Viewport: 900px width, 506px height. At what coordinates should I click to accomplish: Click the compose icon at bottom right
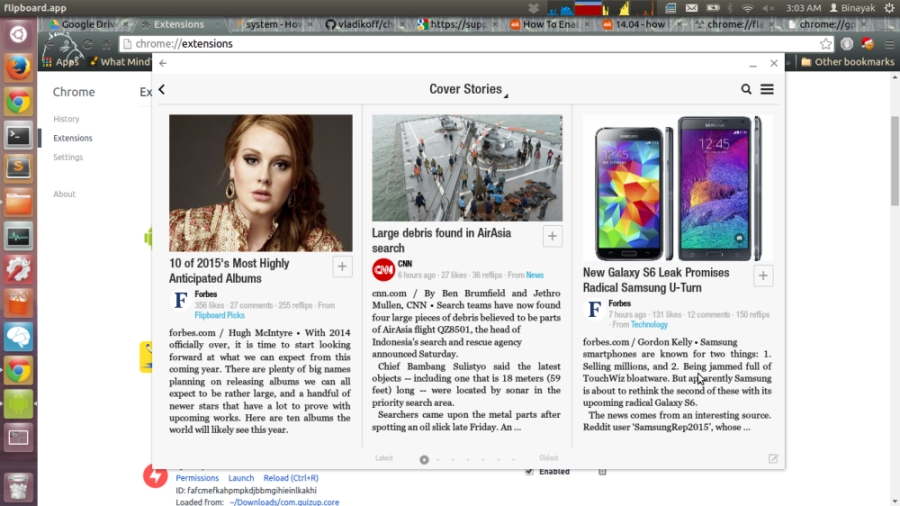pyautogui.click(x=773, y=458)
